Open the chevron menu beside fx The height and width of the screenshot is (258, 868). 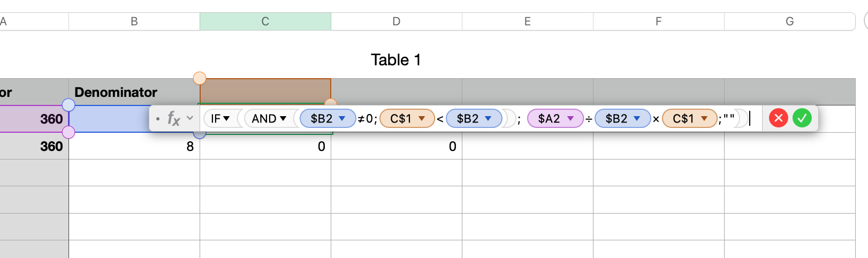pos(190,118)
